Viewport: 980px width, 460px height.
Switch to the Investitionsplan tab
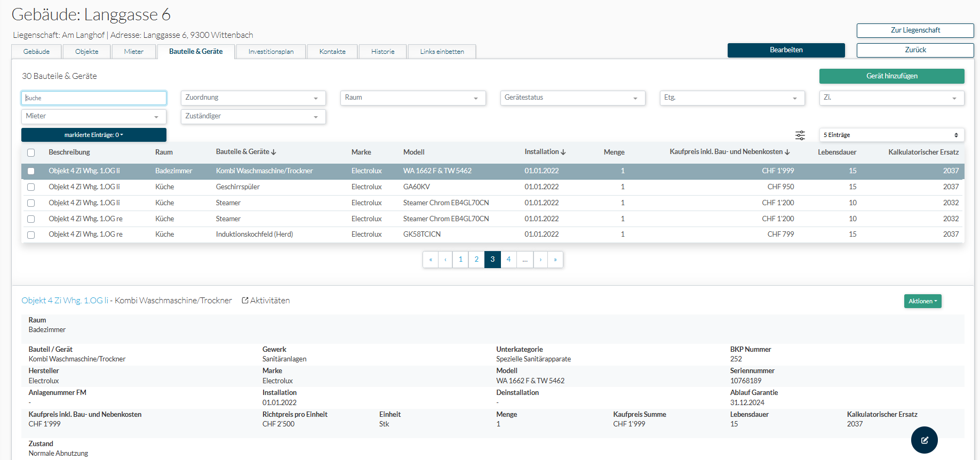[x=271, y=52]
